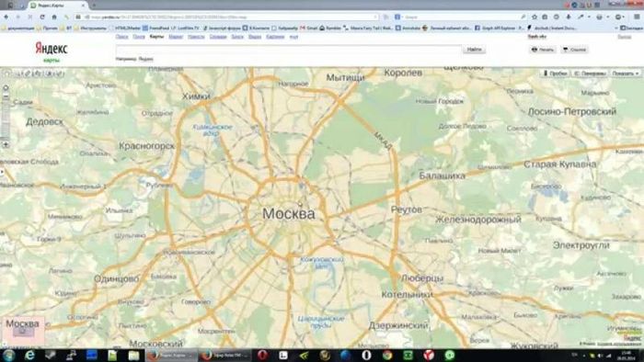This screenshot has width=644, height=362.
Task: Open the Словари service link
Action: 218,37
